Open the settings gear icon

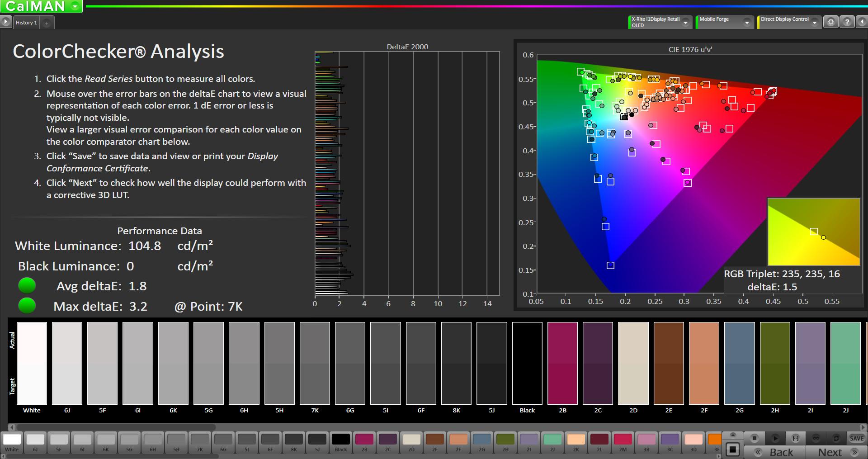(831, 22)
